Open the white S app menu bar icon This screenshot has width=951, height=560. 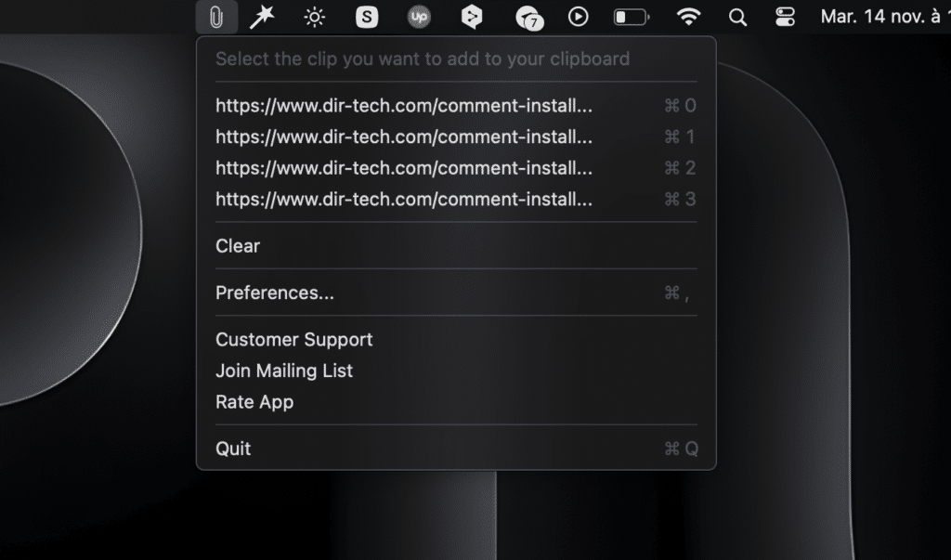click(x=367, y=17)
